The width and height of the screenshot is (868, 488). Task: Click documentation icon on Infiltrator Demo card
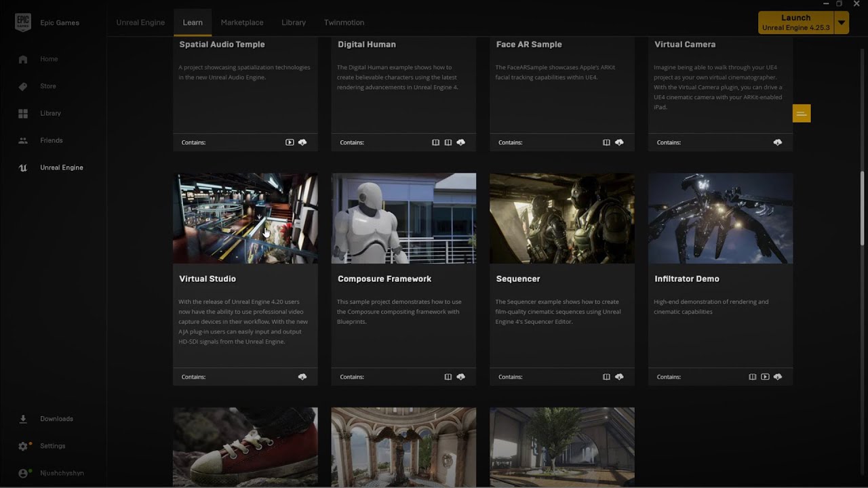pos(753,377)
